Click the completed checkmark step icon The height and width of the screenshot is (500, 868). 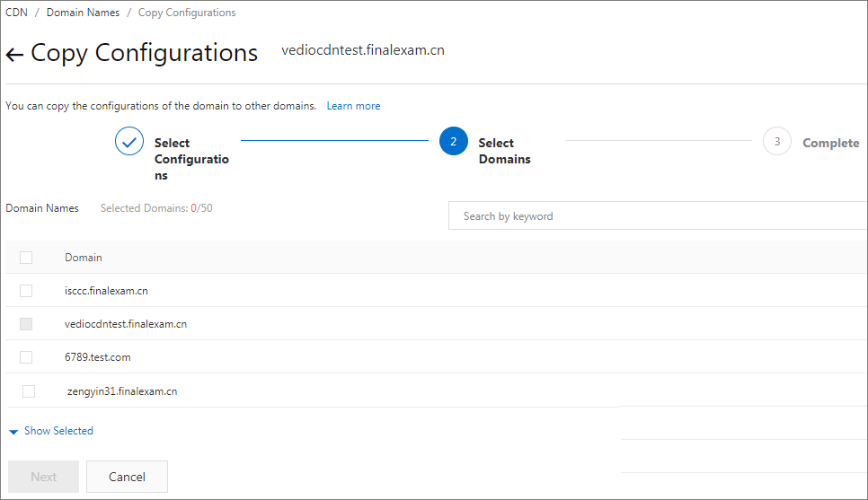click(129, 141)
